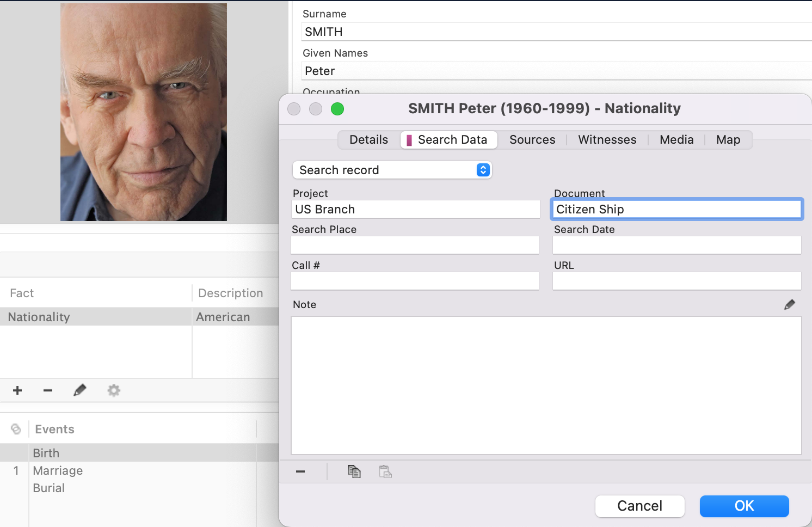Show the Map tab
The width and height of the screenshot is (812, 527).
click(x=728, y=140)
